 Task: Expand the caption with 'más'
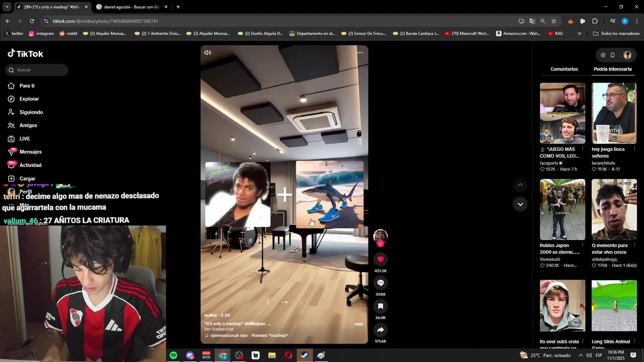coord(359,324)
